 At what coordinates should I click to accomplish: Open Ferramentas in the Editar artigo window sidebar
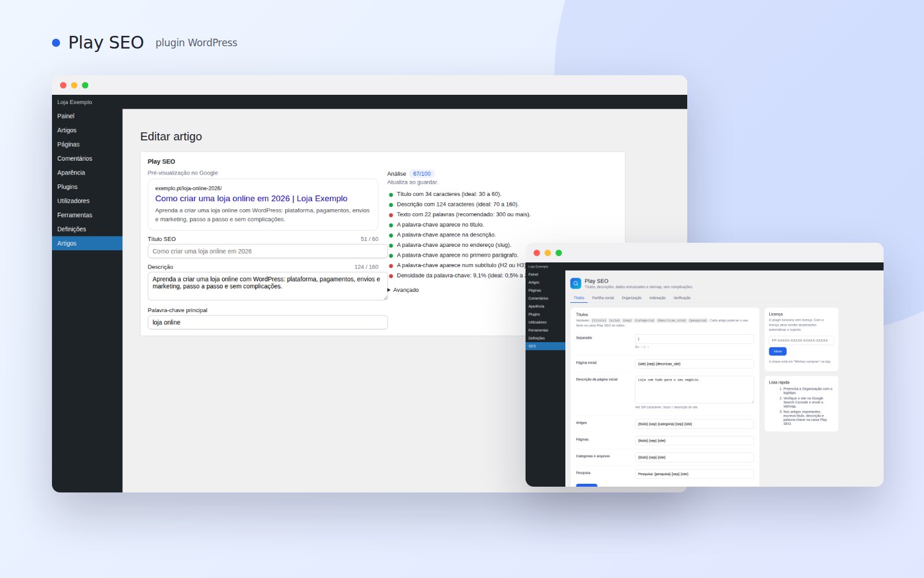(x=87, y=215)
